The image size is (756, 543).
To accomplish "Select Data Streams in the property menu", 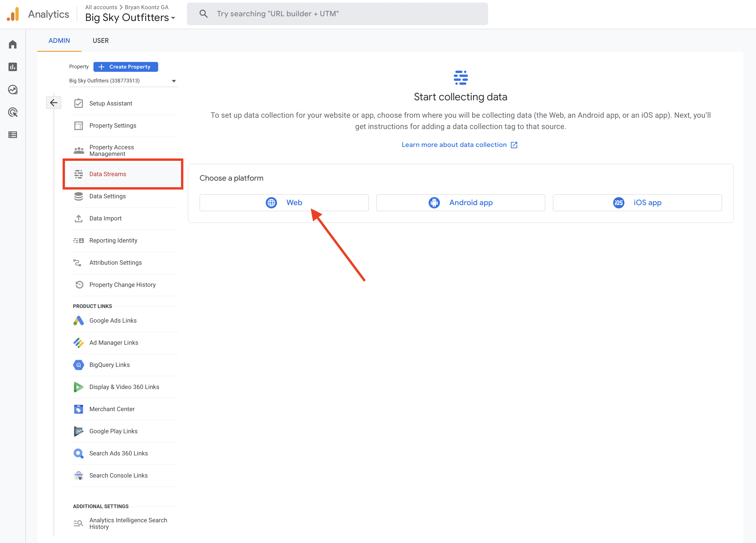I will [x=124, y=174].
